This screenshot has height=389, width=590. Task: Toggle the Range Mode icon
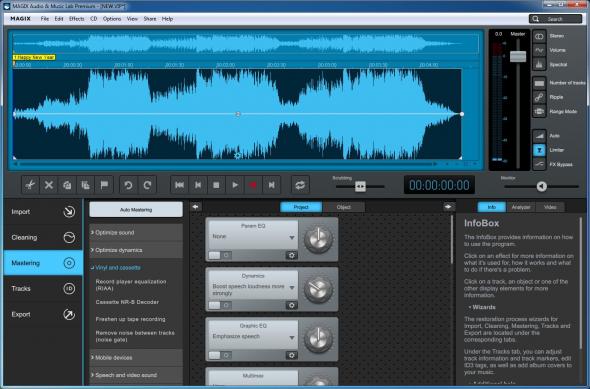pyautogui.click(x=539, y=111)
